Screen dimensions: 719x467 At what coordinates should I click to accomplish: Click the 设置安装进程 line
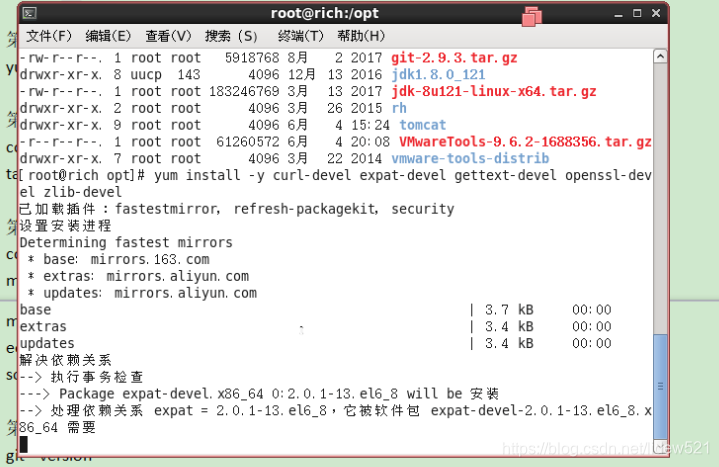(x=65, y=226)
